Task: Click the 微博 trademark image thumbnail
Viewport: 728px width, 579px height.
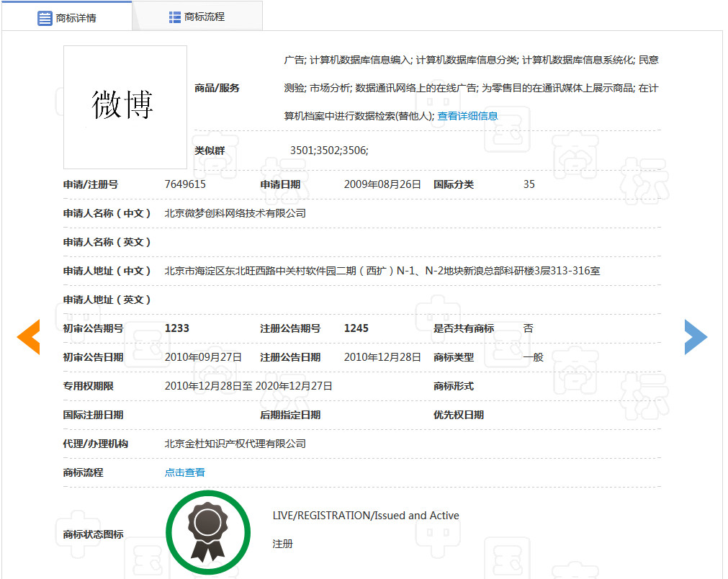Action: point(125,107)
